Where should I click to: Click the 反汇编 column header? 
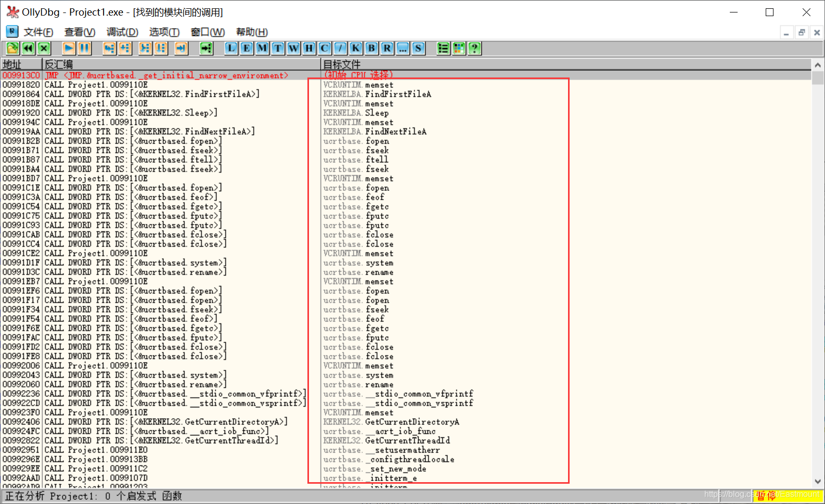[182, 64]
